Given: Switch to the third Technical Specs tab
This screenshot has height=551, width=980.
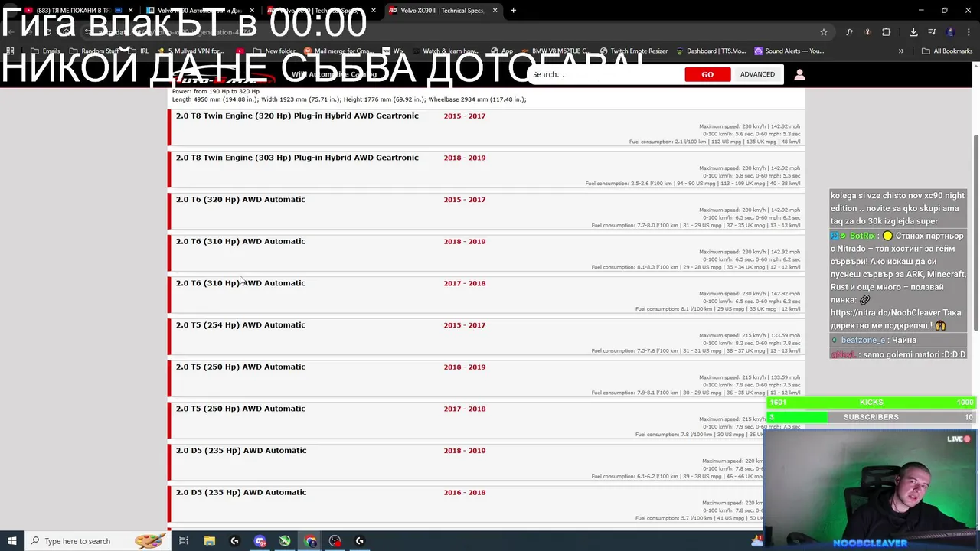Looking at the screenshot, I should [x=322, y=11].
